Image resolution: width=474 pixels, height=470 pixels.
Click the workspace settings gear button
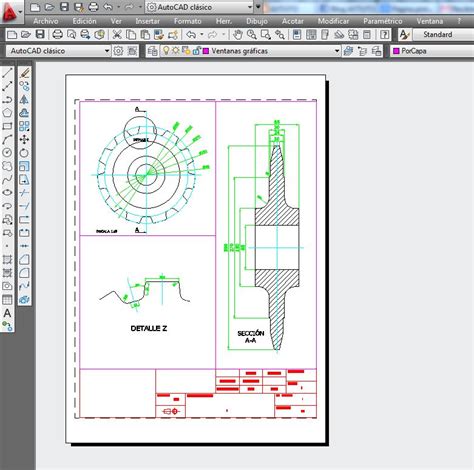[x=118, y=51]
